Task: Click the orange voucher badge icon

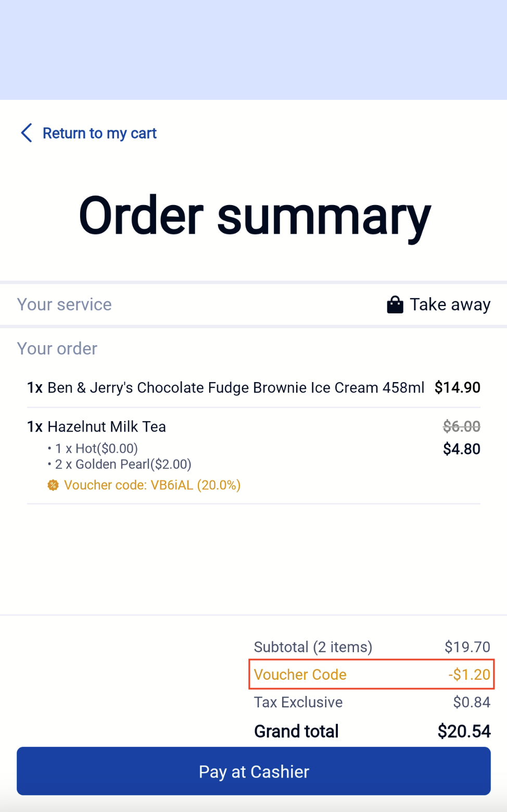Action: pos(53,486)
